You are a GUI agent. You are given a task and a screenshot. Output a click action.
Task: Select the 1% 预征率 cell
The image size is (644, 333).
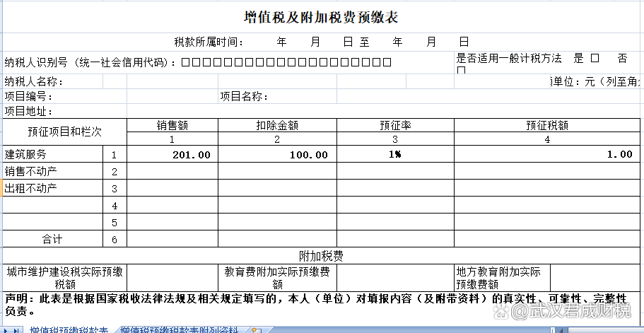394,154
